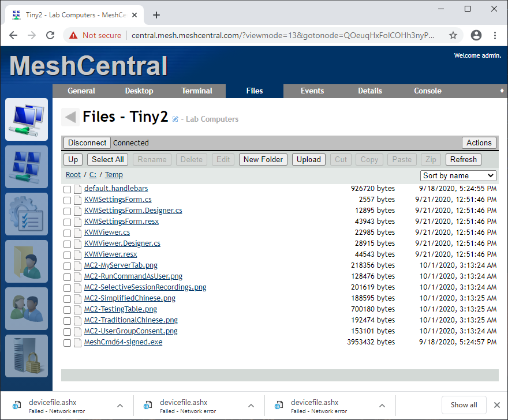Image resolution: width=508 pixels, height=420 pixels.
Task: Bookmark this page with the star icon
Action: pyautogui.click(x=453, y=35)
